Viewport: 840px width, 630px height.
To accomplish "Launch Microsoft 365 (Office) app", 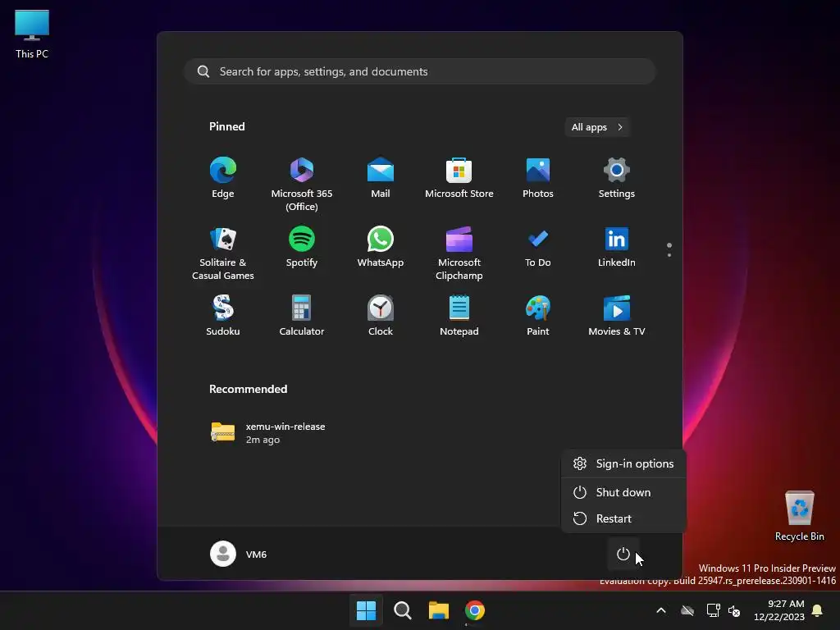I will [x=302, y=185].
